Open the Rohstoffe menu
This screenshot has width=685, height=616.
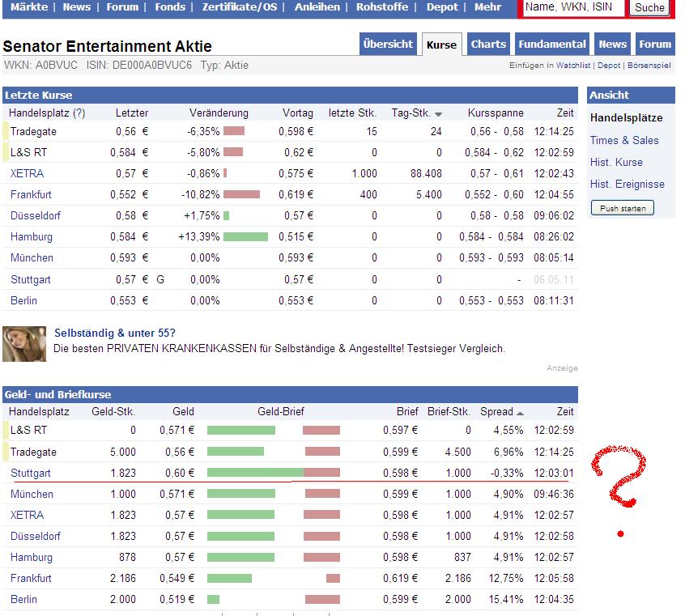click(382, 7)
